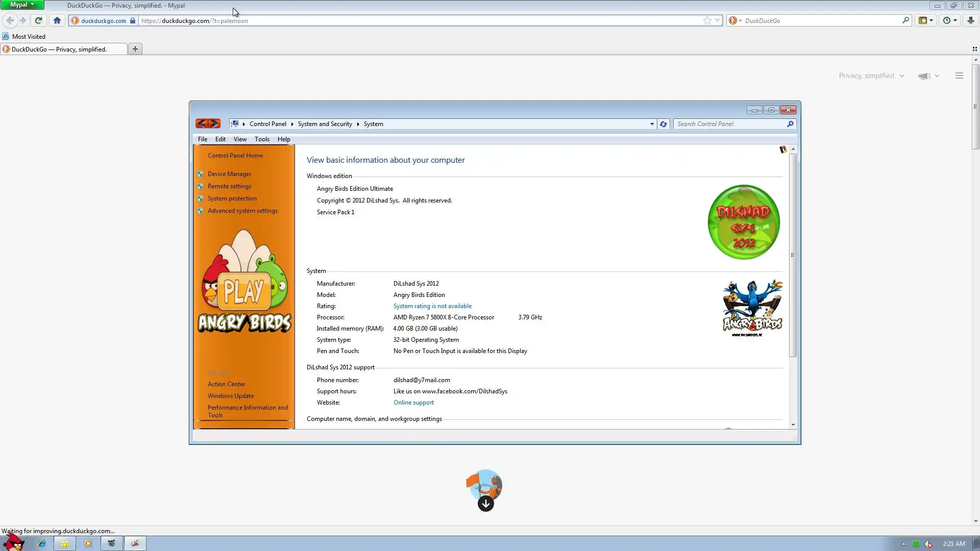Open a new tab with plus button

pos(135,49)
